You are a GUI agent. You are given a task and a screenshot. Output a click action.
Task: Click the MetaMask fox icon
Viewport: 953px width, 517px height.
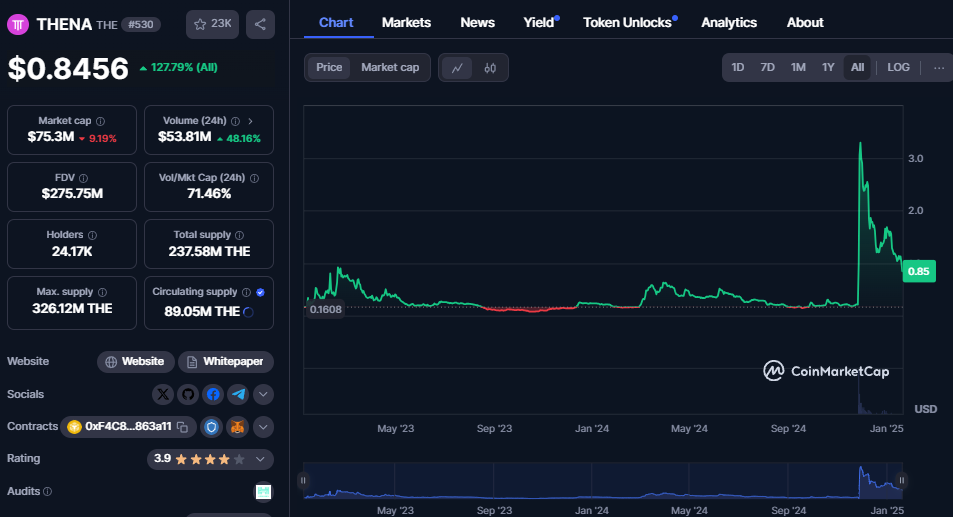click(237, 427)
